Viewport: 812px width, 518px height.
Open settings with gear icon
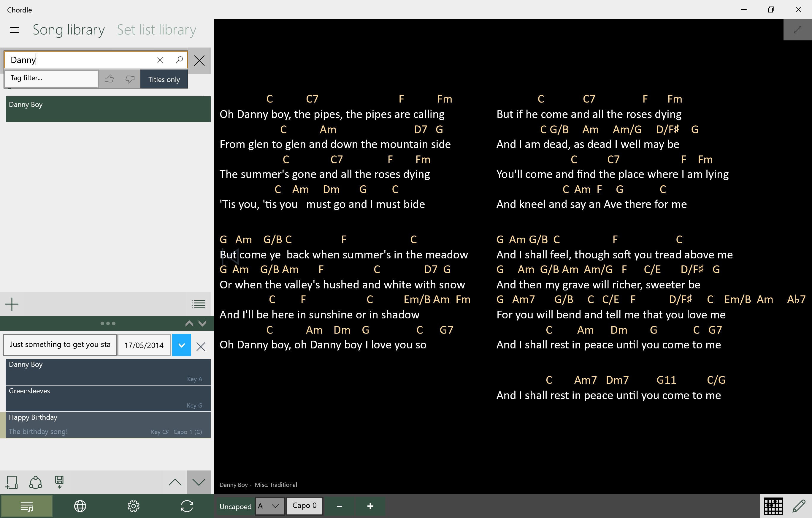pyautogui.click(x=133, y=506)
